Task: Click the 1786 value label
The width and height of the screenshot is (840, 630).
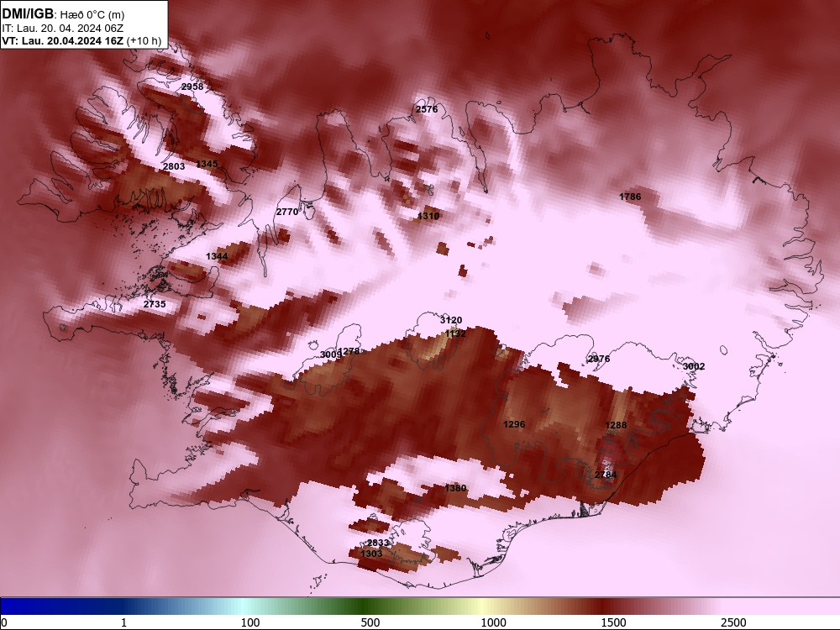Action: pos(630,197)
